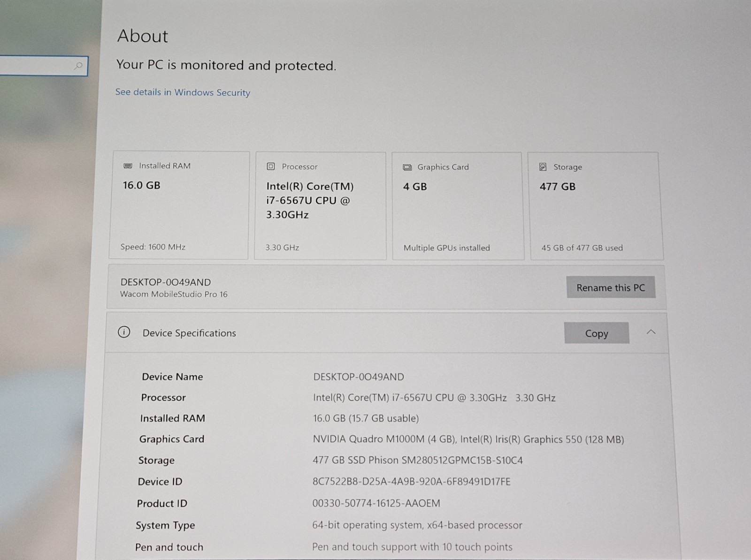
Task: Click the Pen and touch row label
Action: pyautogui.click(x=169, y=547)
